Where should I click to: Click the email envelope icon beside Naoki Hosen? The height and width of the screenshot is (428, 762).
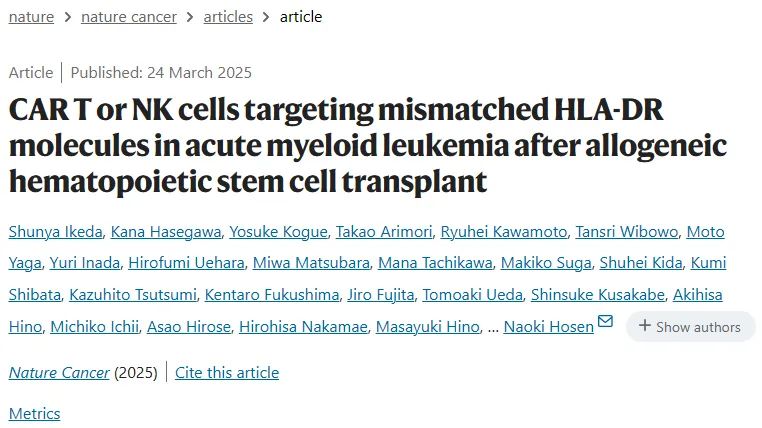605,322
